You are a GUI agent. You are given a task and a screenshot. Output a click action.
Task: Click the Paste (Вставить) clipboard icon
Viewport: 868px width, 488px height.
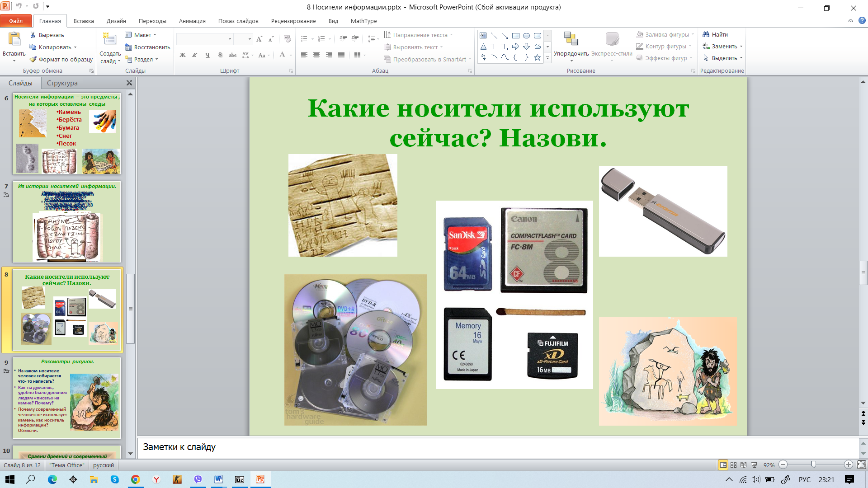tap(14, 40)
